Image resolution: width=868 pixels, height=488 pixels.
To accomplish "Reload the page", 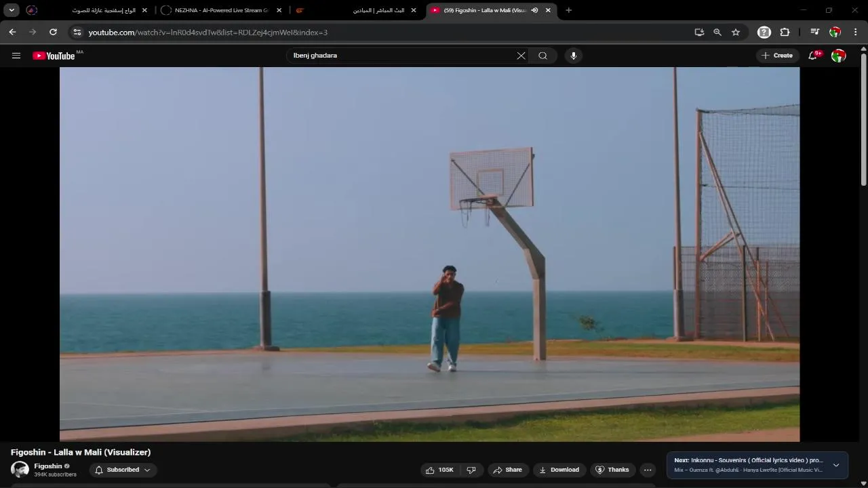I will point(53,32).
